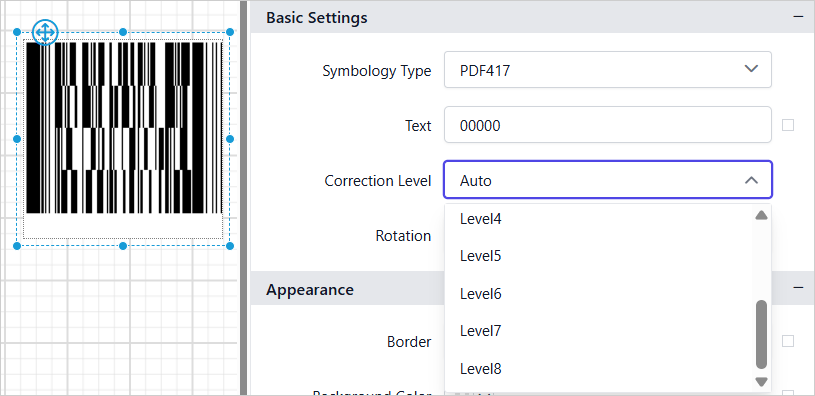Screen dimensions: 815x396
Task: Click the barcode's top-left resize handle
Action: 17,32
